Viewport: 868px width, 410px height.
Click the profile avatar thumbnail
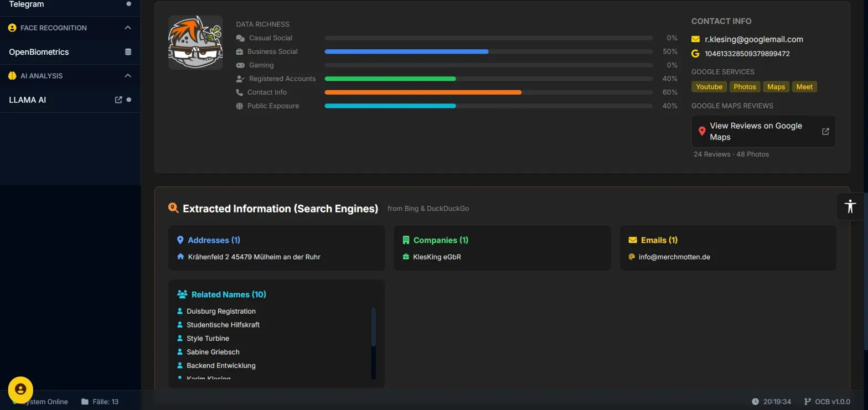(x=195, y=43)
